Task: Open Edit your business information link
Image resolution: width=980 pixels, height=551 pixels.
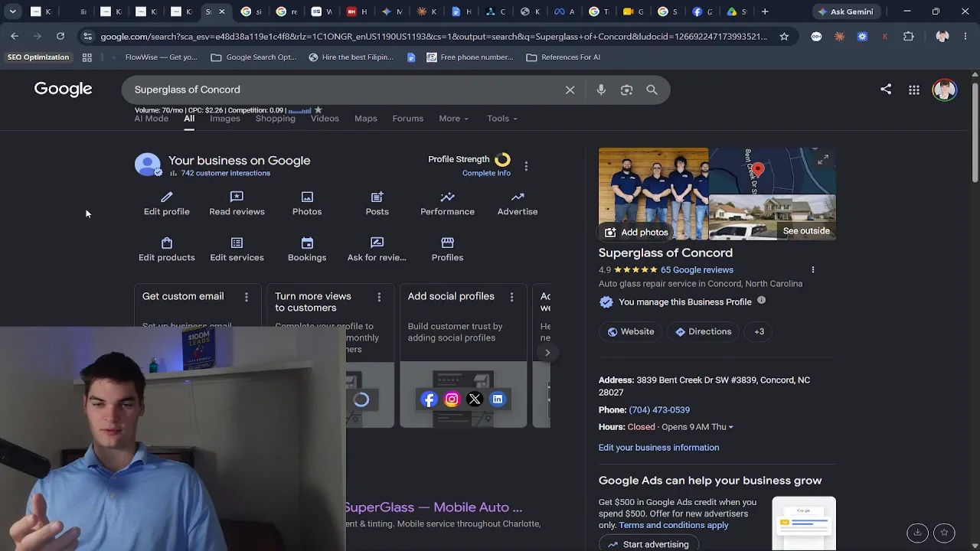Action: pyautogui.click(x=658, y=448)
